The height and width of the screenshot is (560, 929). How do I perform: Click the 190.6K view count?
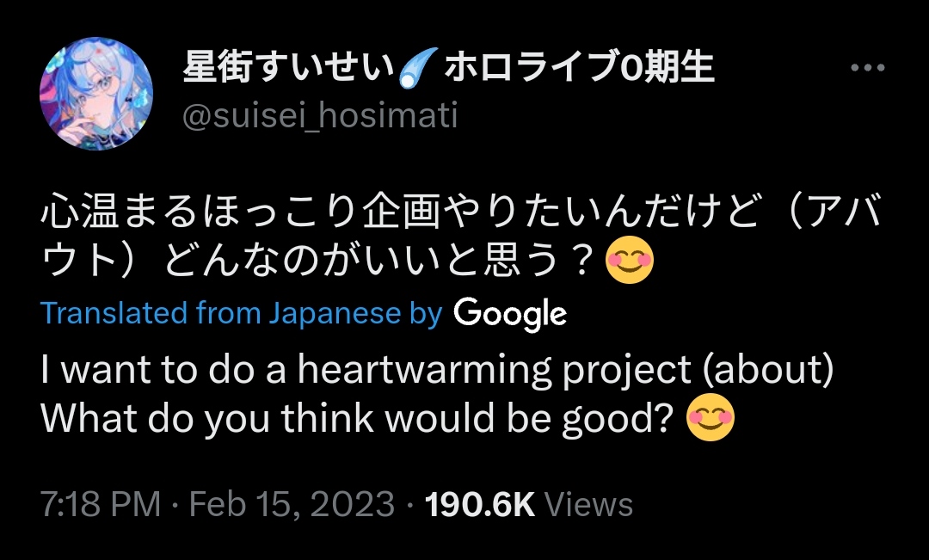coord(481,505)
